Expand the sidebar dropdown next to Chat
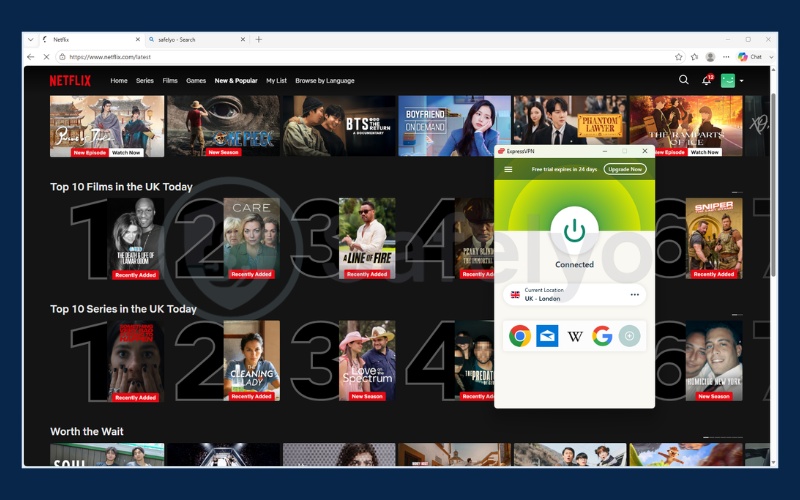 (x=771, y=57)
